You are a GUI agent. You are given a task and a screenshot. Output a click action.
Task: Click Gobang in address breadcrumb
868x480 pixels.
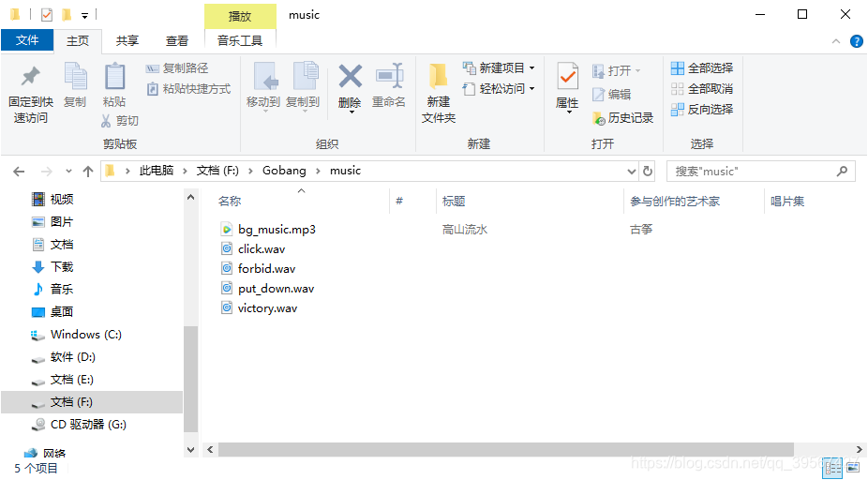(x=284, y=171)
